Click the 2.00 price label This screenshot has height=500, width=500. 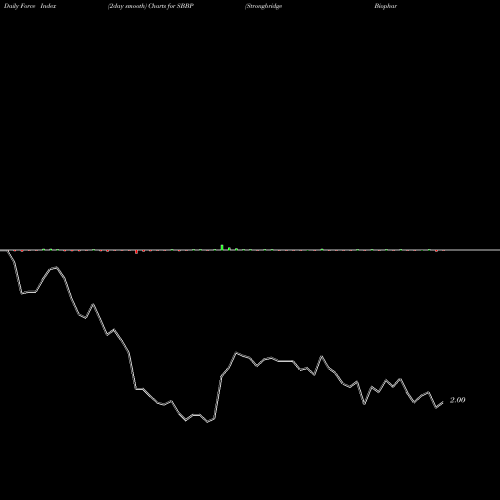point(457,400)
